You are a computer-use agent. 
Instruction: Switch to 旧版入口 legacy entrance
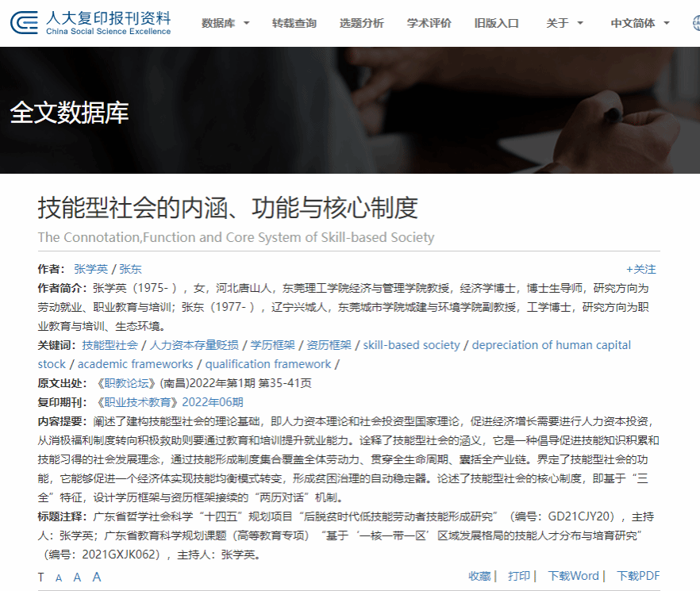coord(497,23)
